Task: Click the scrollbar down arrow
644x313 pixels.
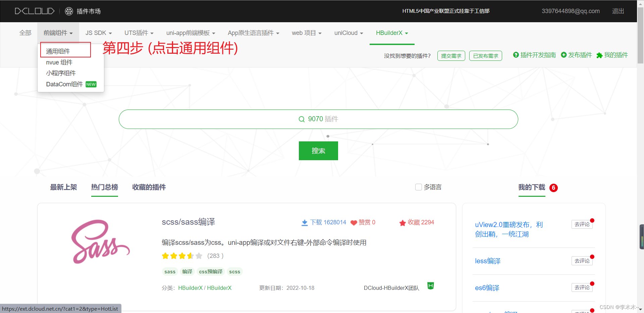Action: (x=641, y=309)
